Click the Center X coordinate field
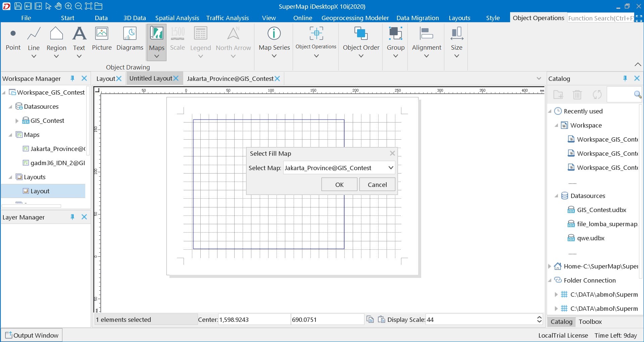Image resolution: width=644 pixels, height=342 pixels. click(254, 320)
